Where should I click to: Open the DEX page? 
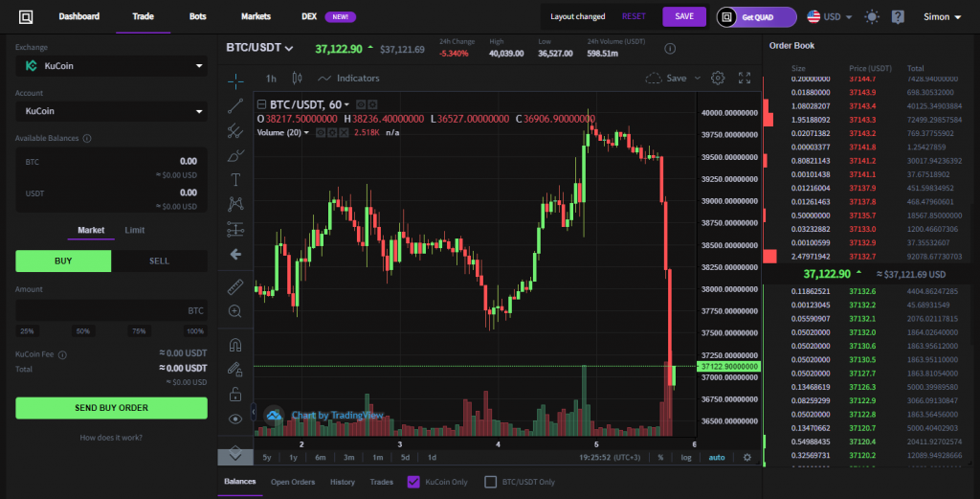[309, 16]
